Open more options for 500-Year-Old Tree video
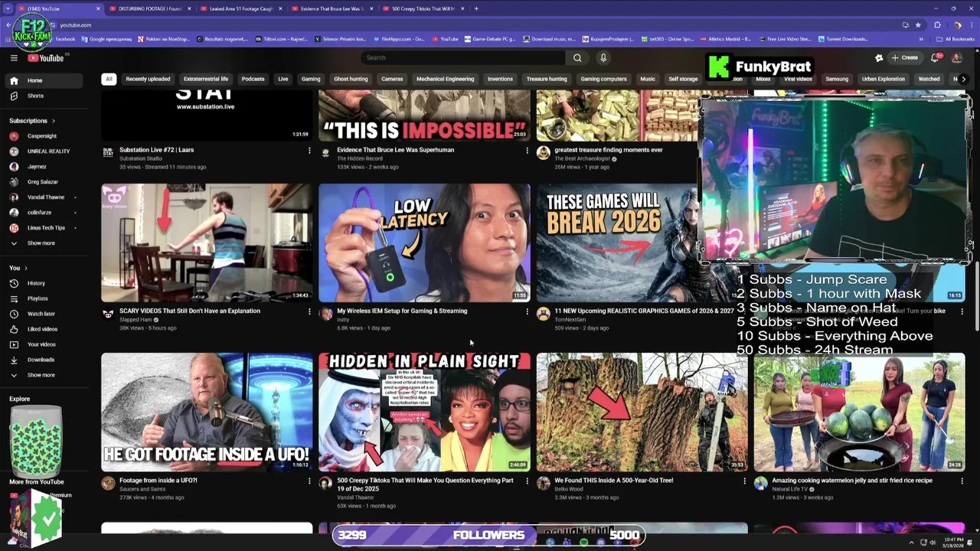 (x=744, y=481)
